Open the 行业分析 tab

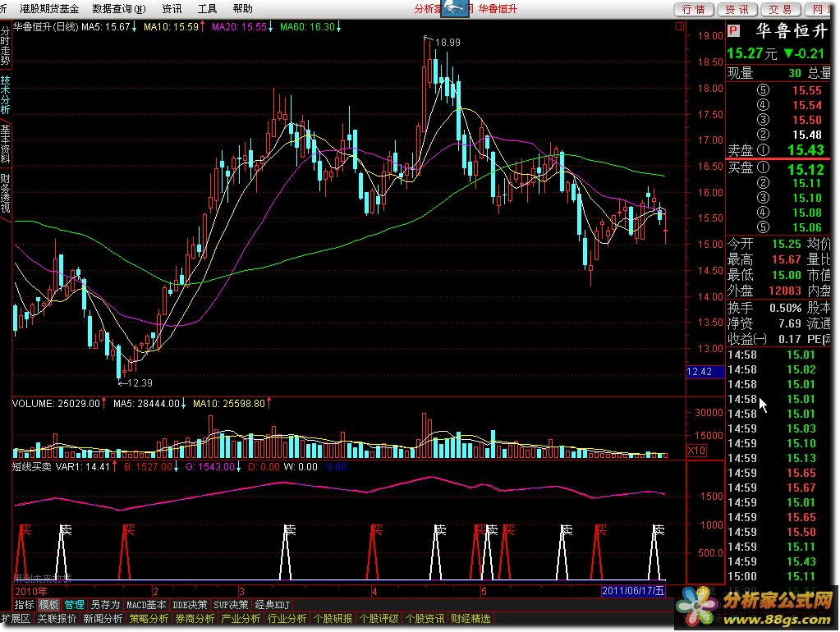tap(287, 619)
